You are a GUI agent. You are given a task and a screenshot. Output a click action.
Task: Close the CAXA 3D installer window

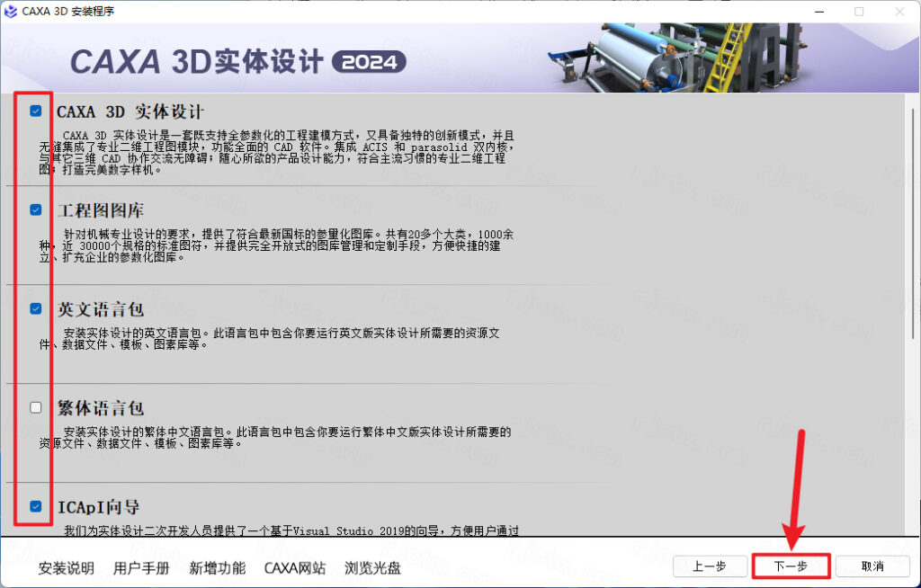[x=899, y=12]
